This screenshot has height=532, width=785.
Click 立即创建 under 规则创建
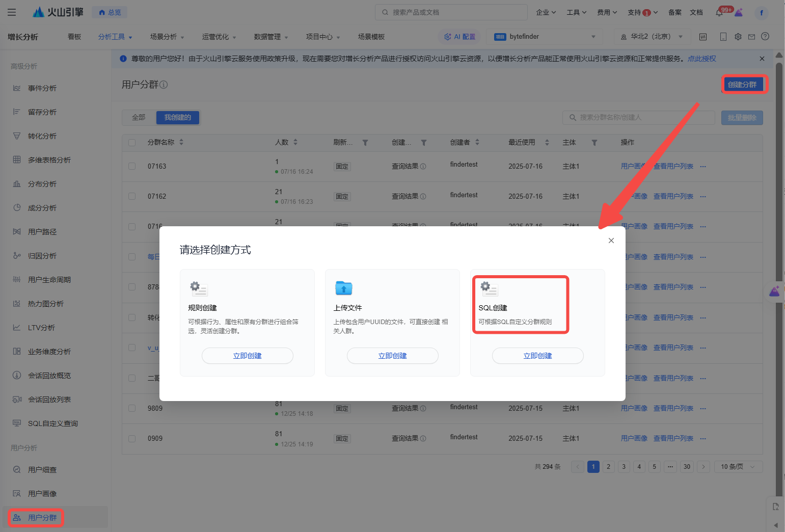(247, 356)
